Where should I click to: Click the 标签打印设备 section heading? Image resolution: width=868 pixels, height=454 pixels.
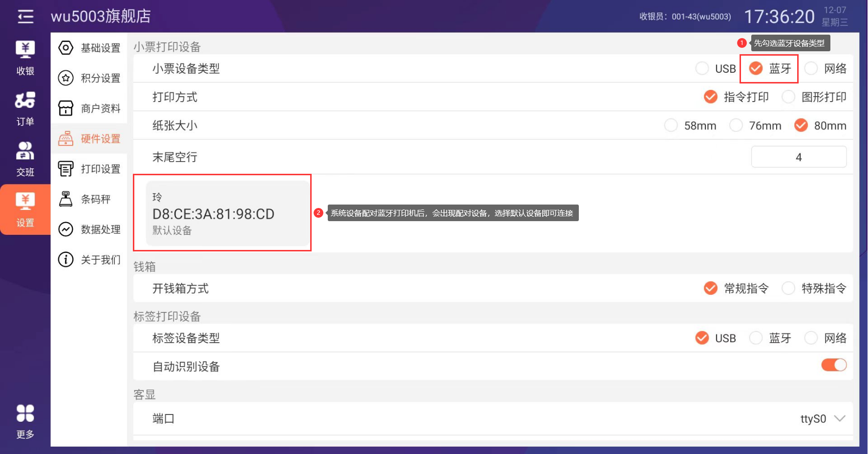pyautogui.click(x=167, y=316)
